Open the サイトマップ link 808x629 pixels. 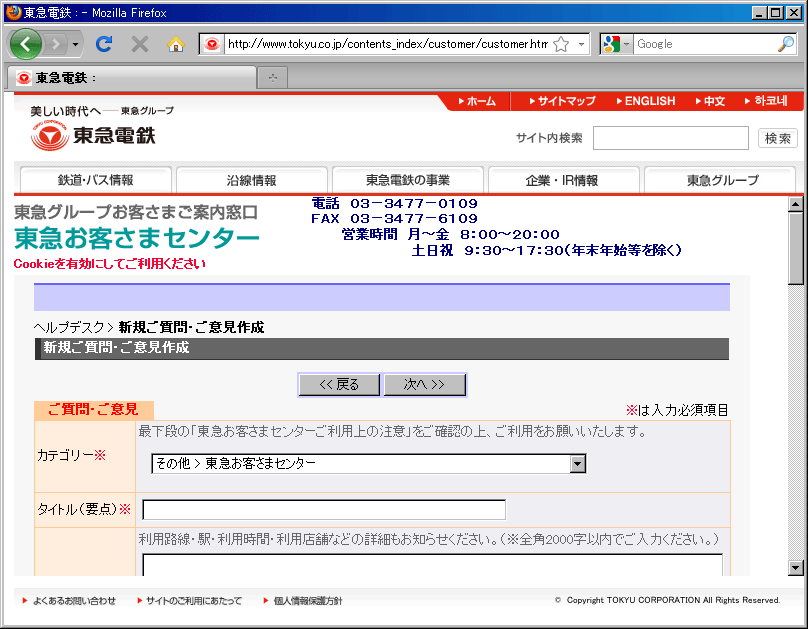tap(565, 101)
